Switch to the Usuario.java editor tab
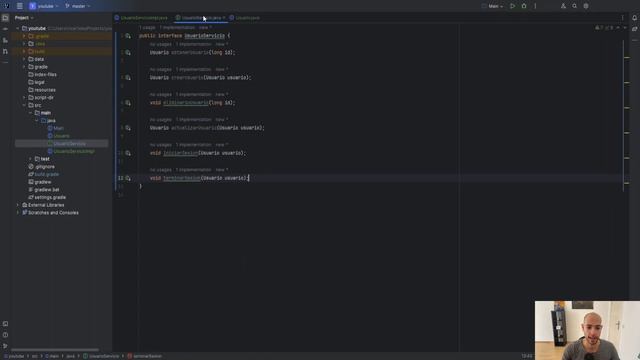Image resolution: width=640 pixels, height=360 pixels. (x=244, y=18)
